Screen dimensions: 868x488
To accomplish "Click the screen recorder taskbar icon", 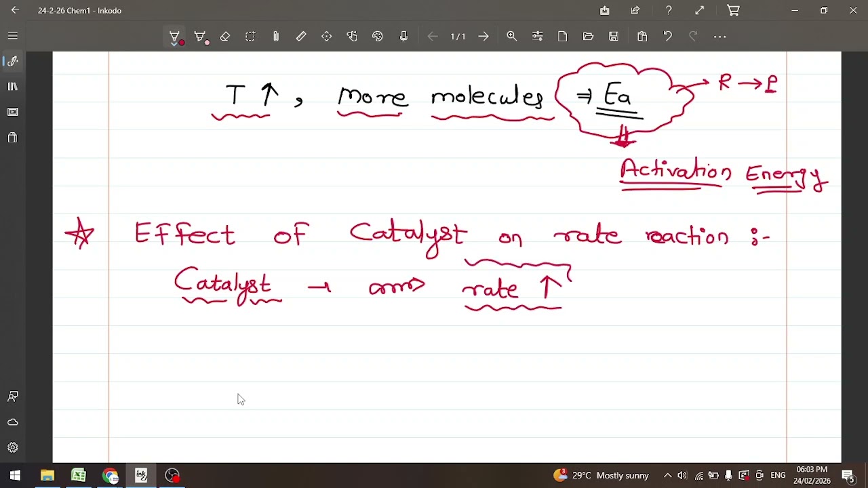I will [173, 475].
